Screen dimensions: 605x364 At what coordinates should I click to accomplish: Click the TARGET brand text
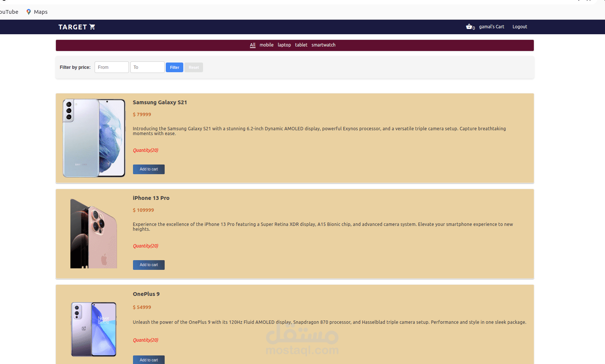click(x=73, y=27)
